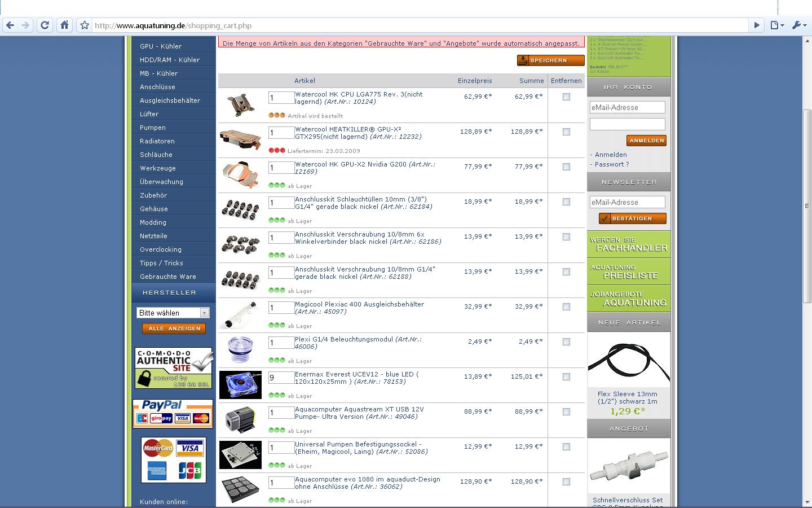Tick remove checkbox for Enermax Everest UCEV12
Image resolution: width=812 pixels, height=508 pixels.
566,377
